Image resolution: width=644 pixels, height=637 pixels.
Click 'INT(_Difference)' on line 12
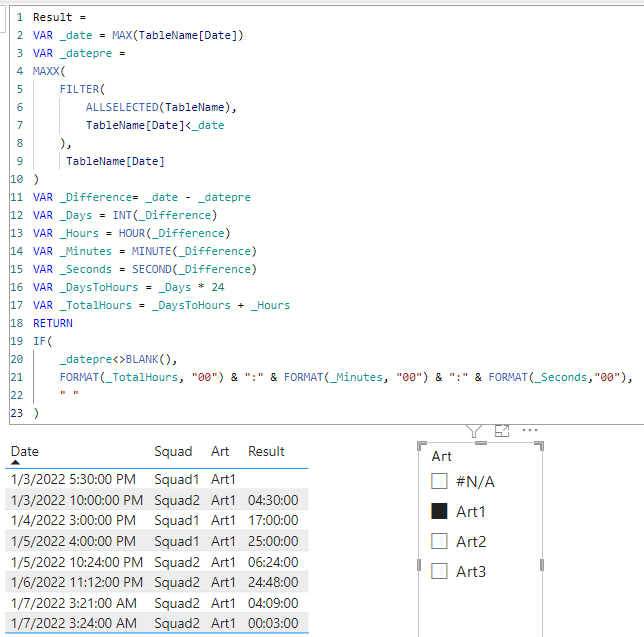pyautogui.click(x=164, y=215)
